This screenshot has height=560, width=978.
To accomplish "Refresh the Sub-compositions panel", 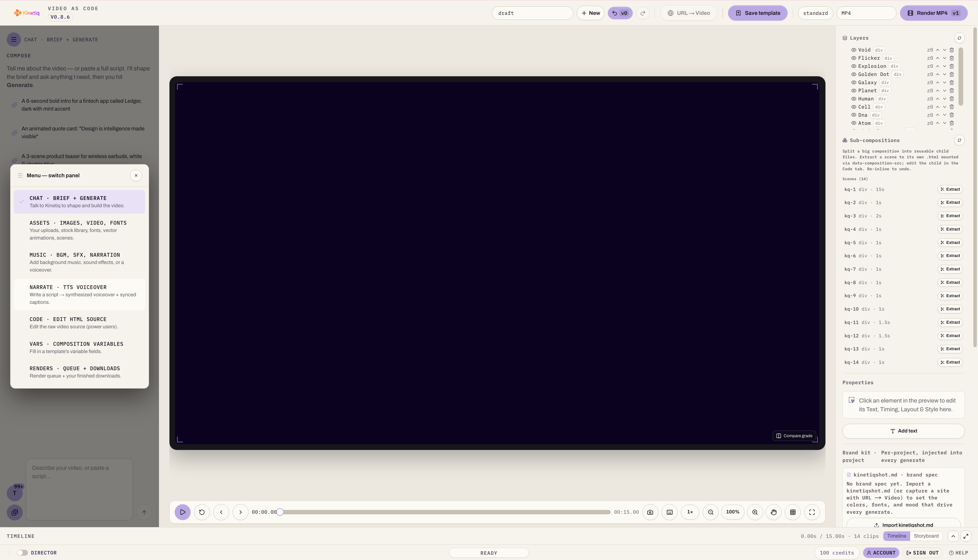I will tap(959, 140).
